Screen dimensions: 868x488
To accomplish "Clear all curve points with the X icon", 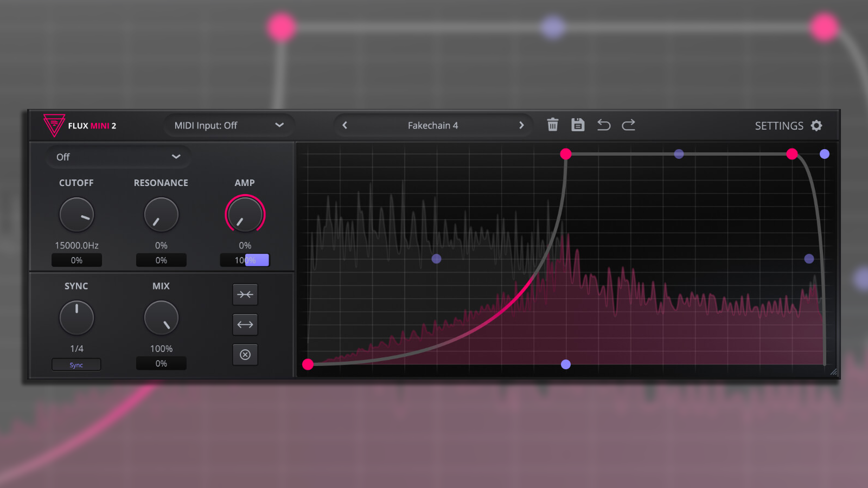I will point(245,355).
